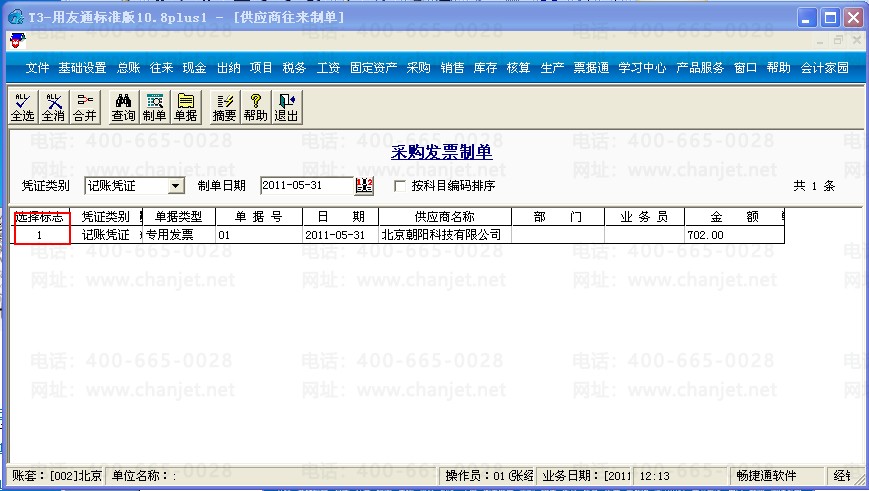Click the 采购发票制单 title heading
869x491 pixels.
point(441,152)
